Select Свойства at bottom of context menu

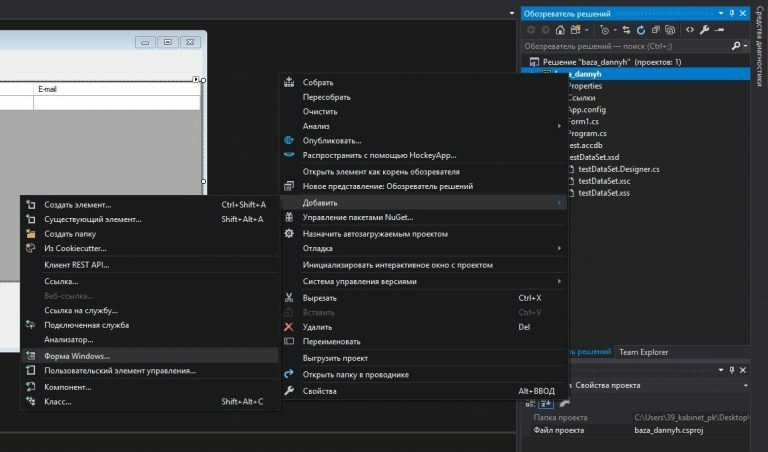[423, 391]
